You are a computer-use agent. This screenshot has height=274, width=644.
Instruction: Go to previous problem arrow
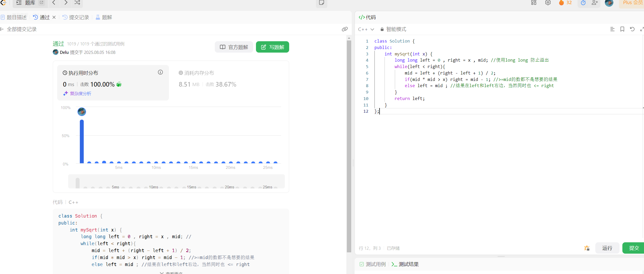point(54,3)
